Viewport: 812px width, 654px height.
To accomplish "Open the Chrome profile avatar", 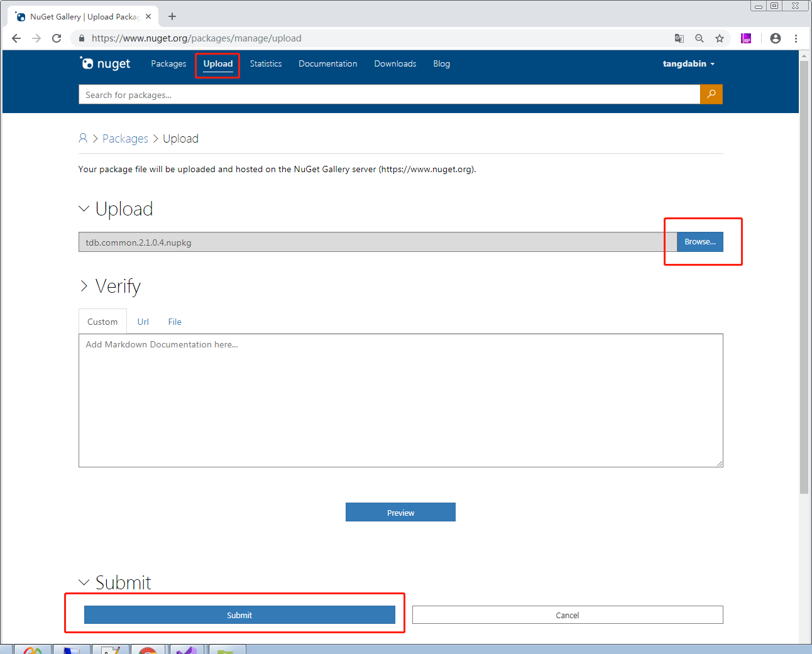I will click(776, 38).
